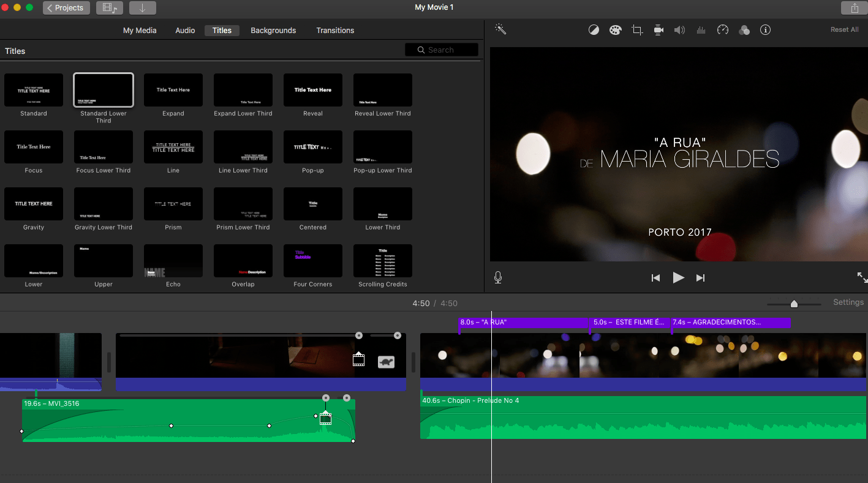This screenshot has width=868, height=483.
Task: Start voiceover recording with the microphone icon
Action: click(498, 277)
